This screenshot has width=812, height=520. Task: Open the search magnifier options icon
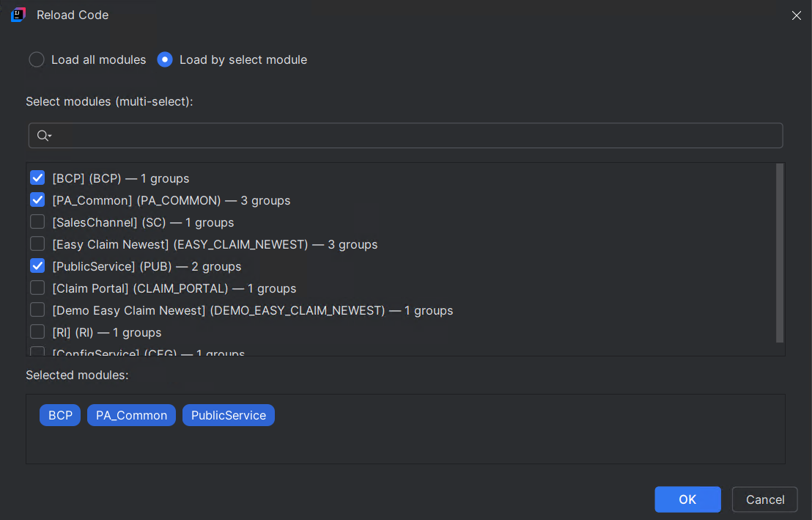click(44, 136)
